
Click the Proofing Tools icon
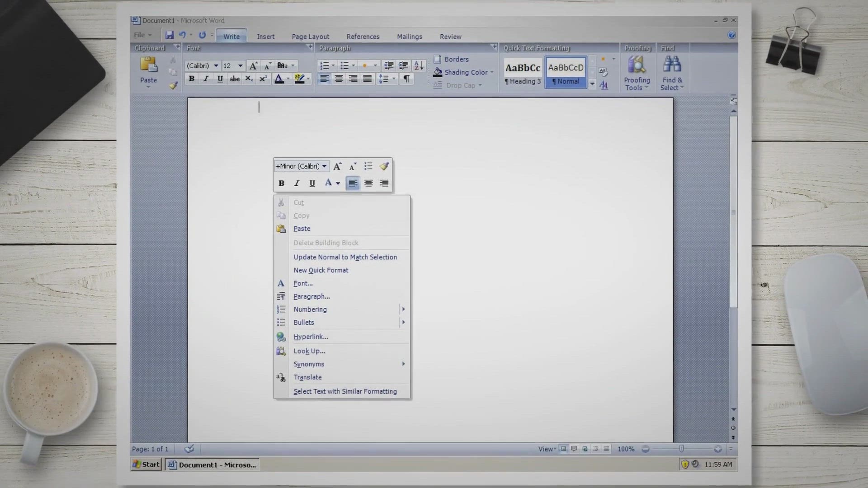(x=637, y=65)
